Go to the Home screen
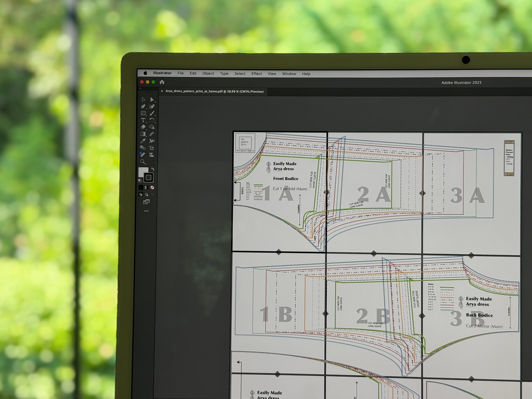 click(162, 82)
